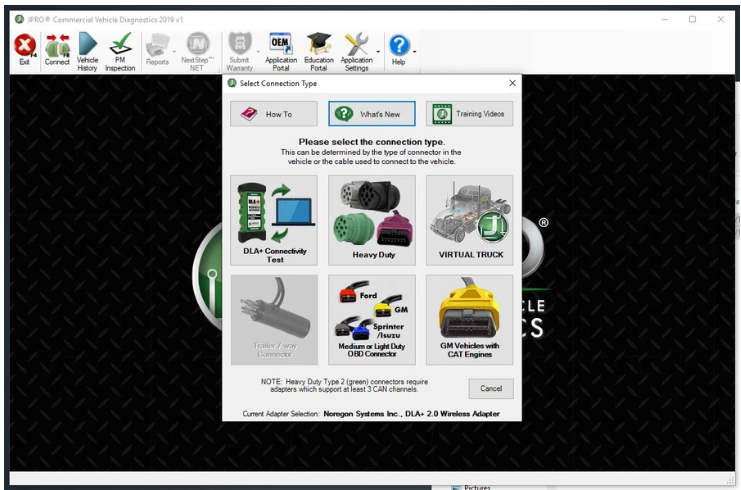Click the Reports toolbar icon

click(157, 50)
